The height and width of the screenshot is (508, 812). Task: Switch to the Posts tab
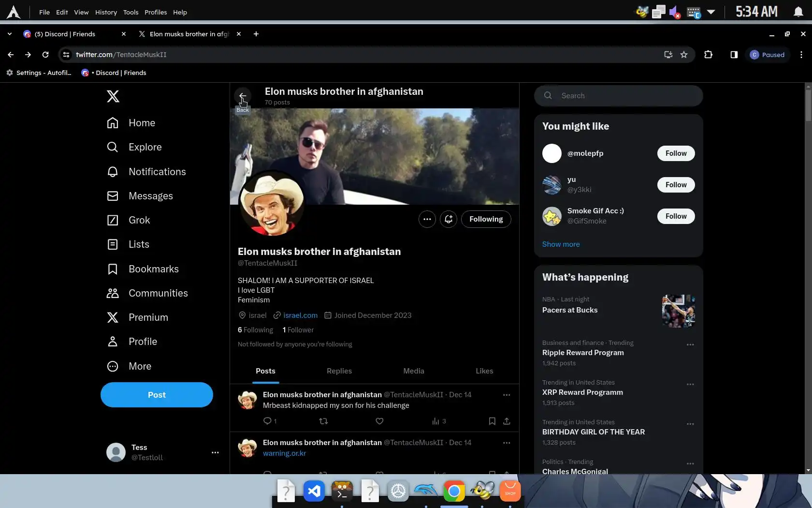(x=265, y=371)
